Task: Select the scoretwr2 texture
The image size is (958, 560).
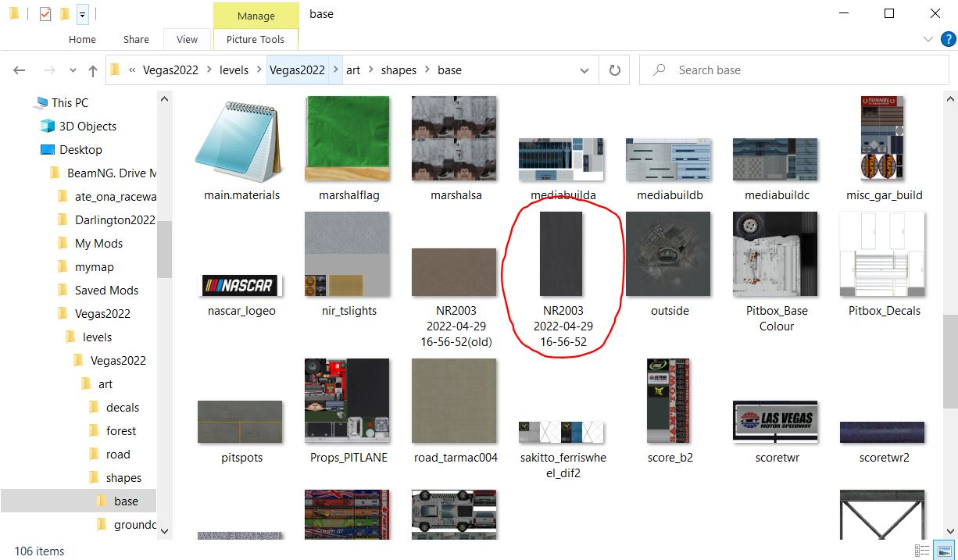Action: pyautogui.click(x=883, y=443)
